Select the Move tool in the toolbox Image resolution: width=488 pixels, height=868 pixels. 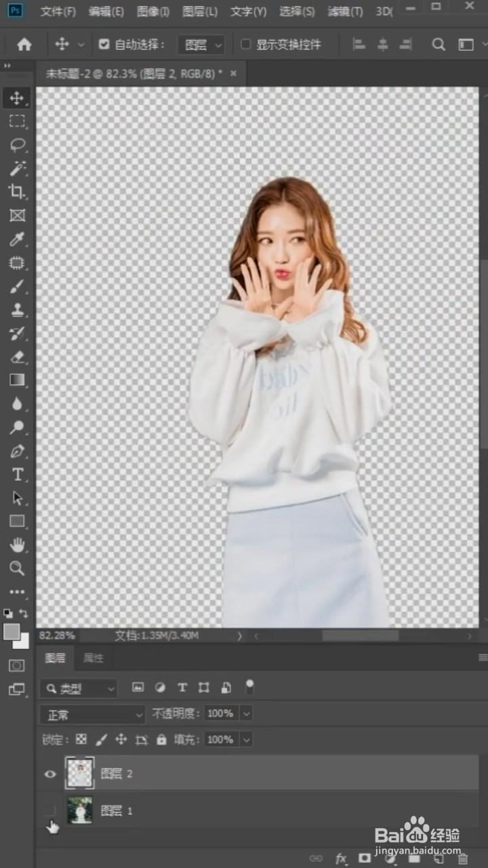tap(17, 98)
